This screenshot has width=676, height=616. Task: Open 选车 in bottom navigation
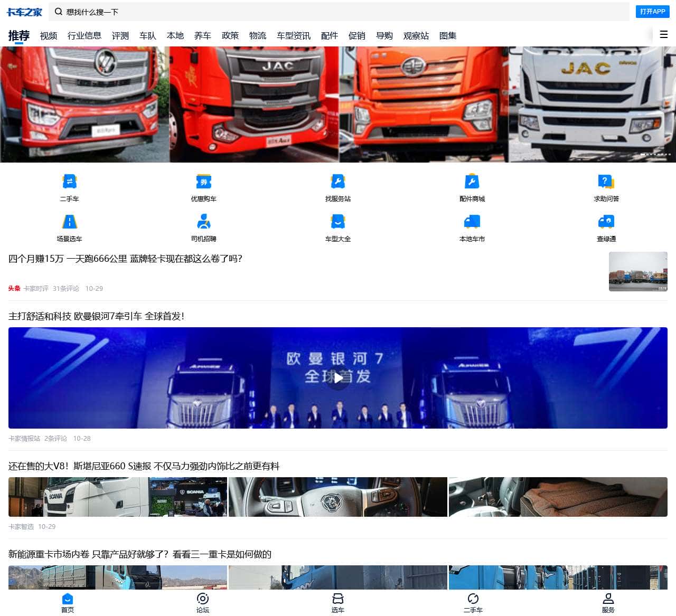pos(338,603)
